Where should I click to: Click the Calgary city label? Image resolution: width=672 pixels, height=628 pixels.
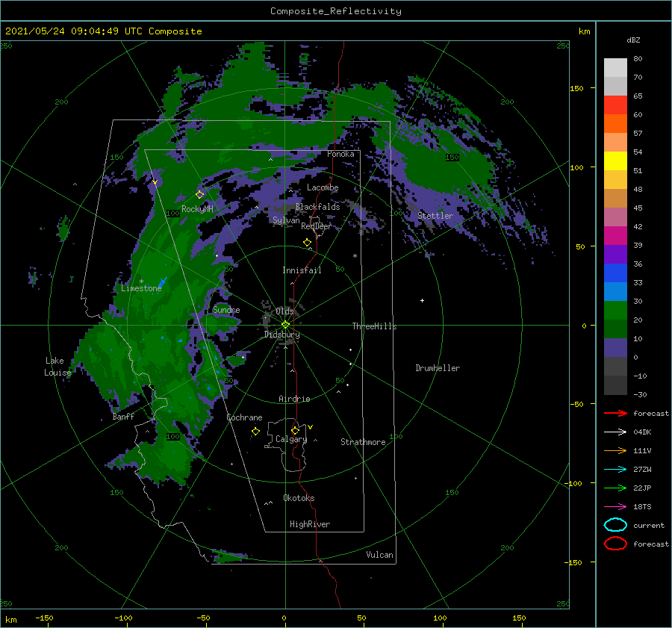coord(291,439)
